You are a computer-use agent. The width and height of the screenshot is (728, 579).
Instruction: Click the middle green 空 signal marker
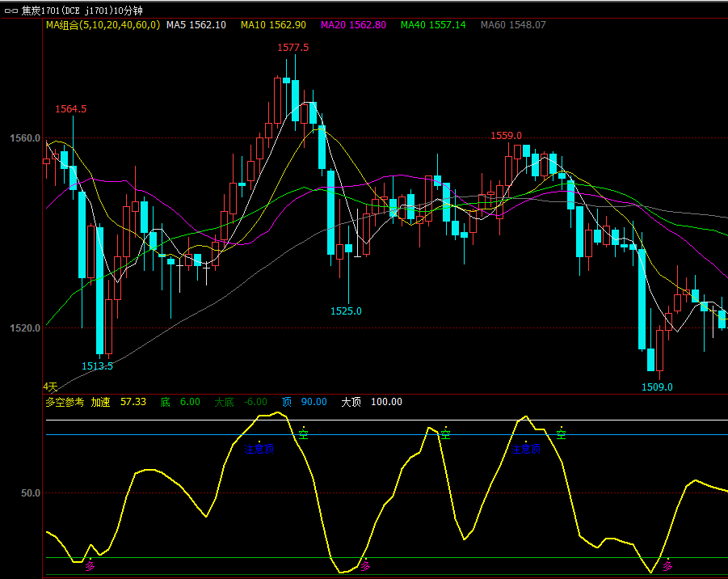pyautogui.click(x=444, y=434)
